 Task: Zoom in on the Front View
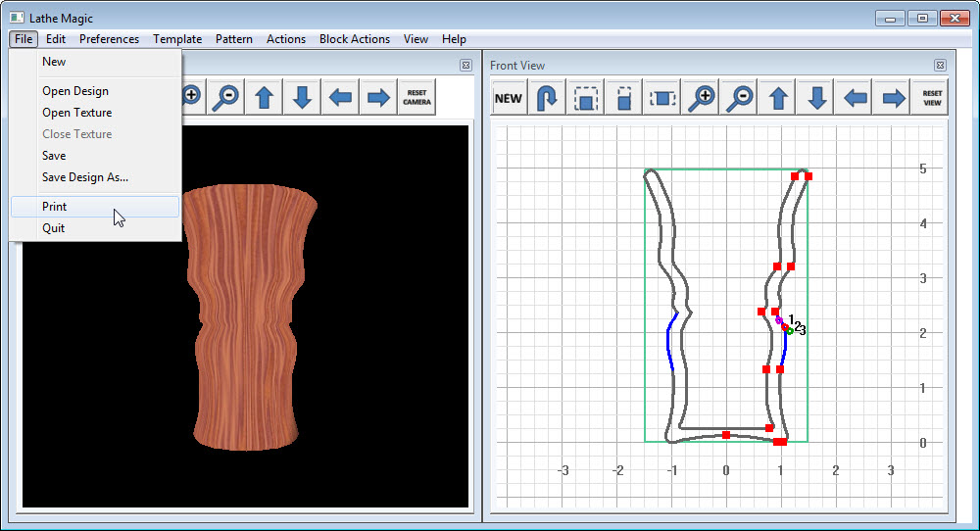tap(702, 98)
